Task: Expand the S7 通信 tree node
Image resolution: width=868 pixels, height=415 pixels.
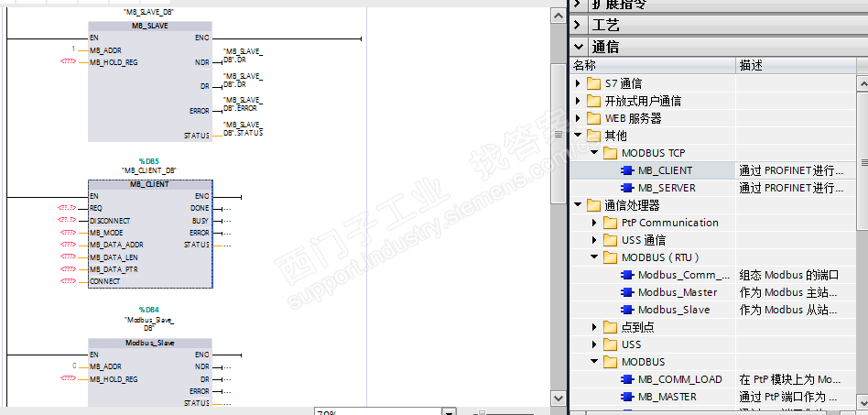Action: (x=578, y=83)
